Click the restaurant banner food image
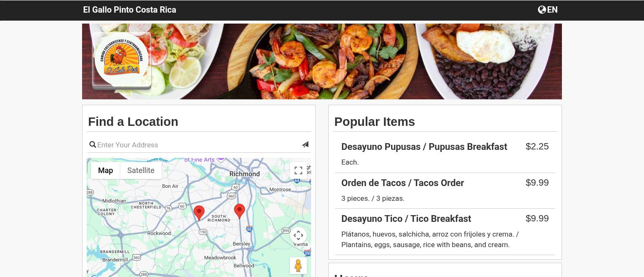644x277 pixels. click(x=322, y=61)
